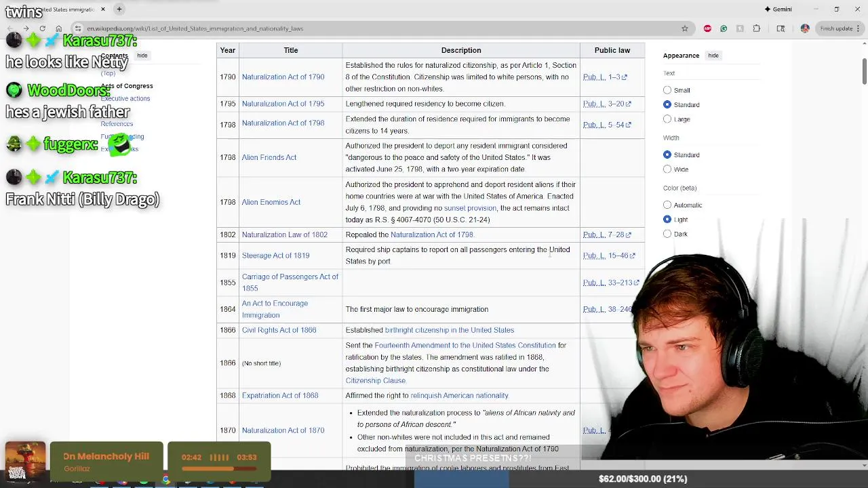Viewport: 868px width, 488px height.
Task: Click the site info icon in address bar
Action: click(78, 28)
